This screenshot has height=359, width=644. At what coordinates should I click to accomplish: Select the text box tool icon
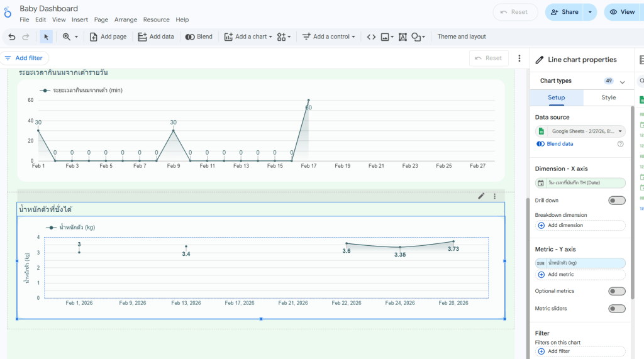(402, 37)
